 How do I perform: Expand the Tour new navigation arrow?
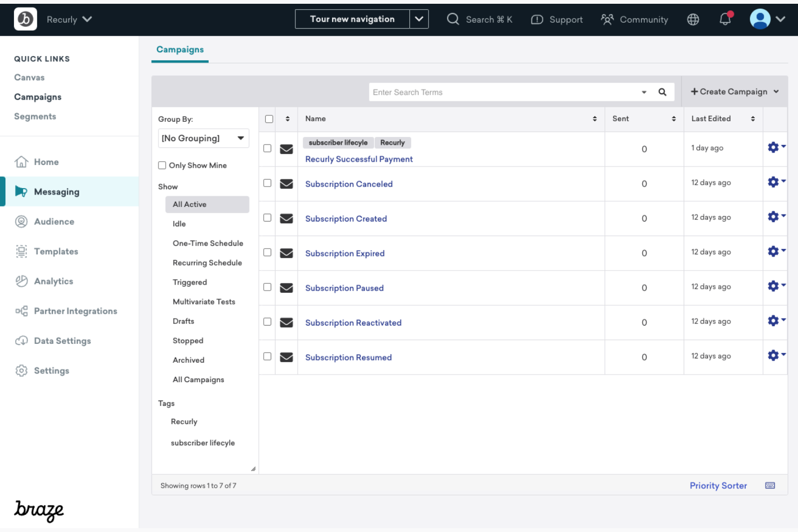(419, 19)
